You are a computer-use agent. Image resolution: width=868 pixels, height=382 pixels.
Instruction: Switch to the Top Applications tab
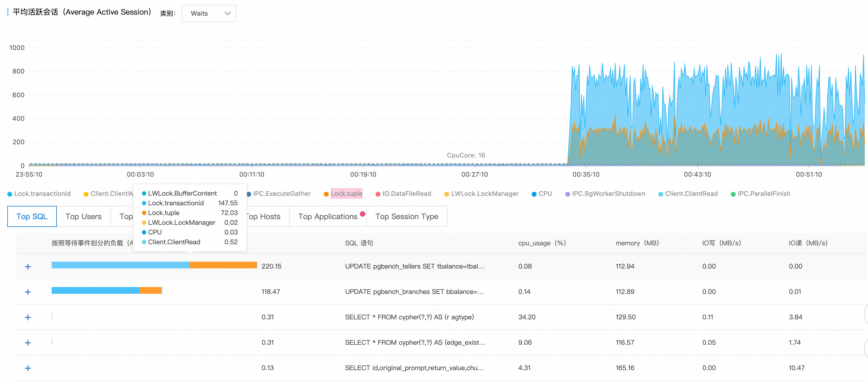pyautogui.click(x=327, y=216)
